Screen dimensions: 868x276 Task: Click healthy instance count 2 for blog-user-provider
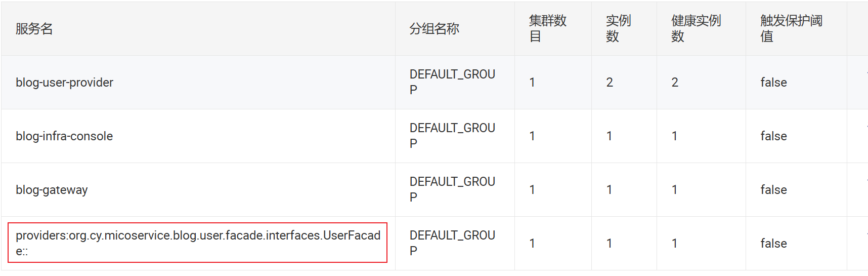(675, 83)
